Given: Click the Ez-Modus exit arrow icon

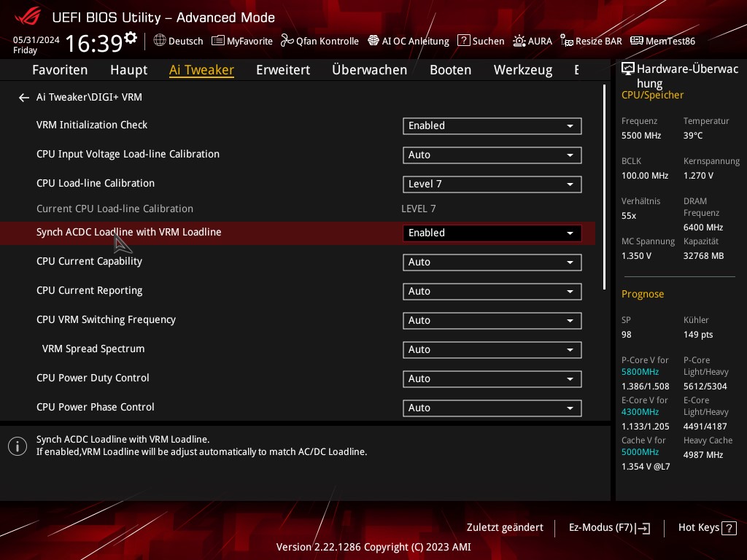Looking at the screenshot, I should [x=643, y=528].
